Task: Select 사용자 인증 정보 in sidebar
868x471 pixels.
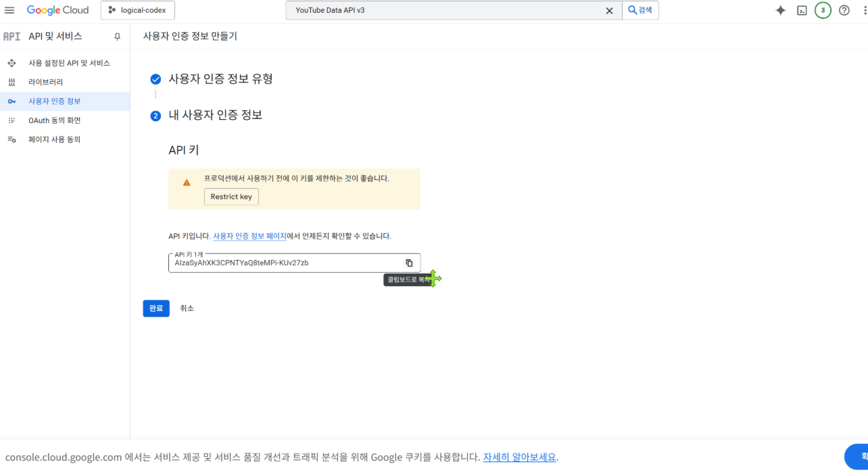Action: pyautogui.click(x=65, y=102)
